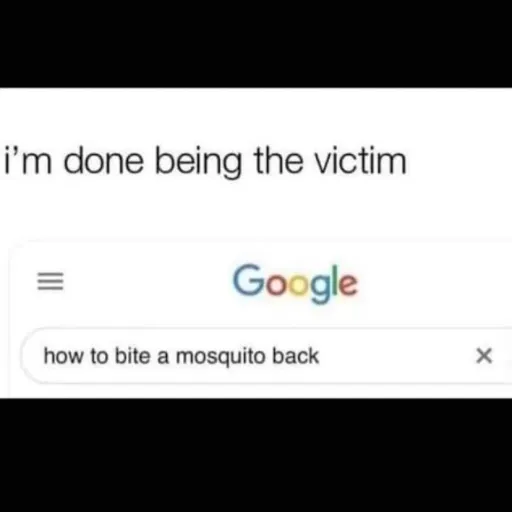Click the red 'o' in Google logo
Screen dimensions: 512x512
click(x=278, y=285)
